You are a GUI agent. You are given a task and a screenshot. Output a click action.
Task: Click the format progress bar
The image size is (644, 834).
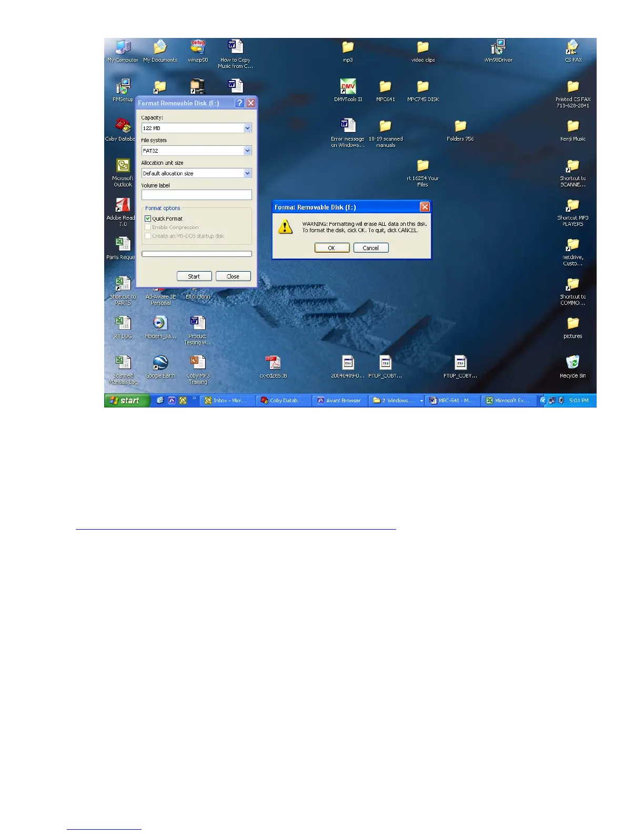197,254
